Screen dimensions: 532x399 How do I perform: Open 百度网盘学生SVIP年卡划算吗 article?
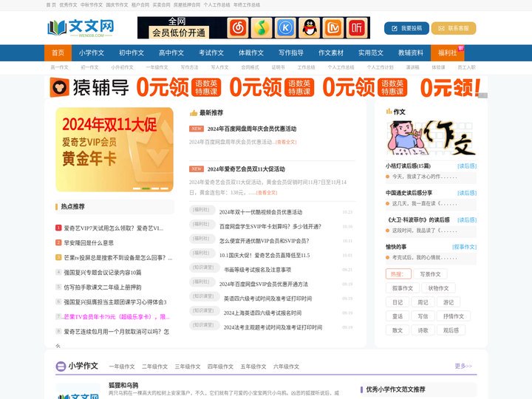(x=270, y=226)
